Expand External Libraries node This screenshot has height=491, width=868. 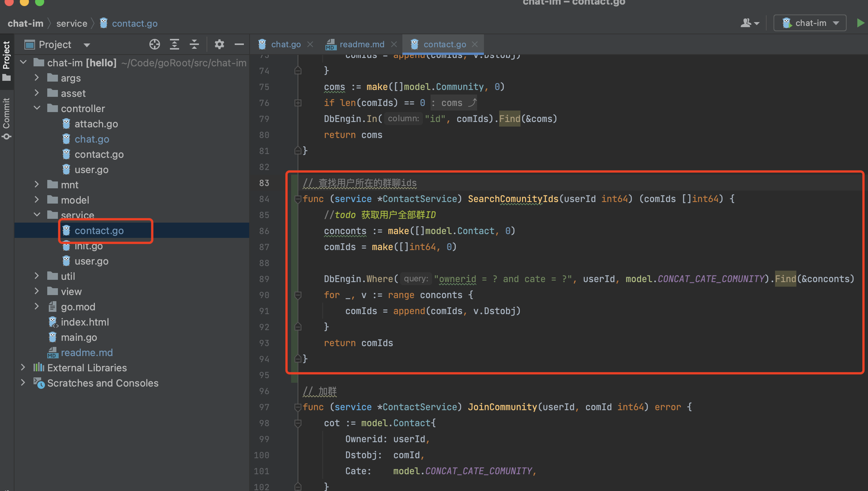tap(23, 367)
